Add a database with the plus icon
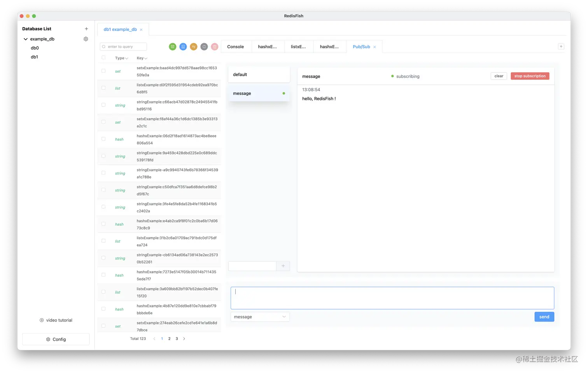The height and width of the screenshot is (373, 588). [86, 29]
